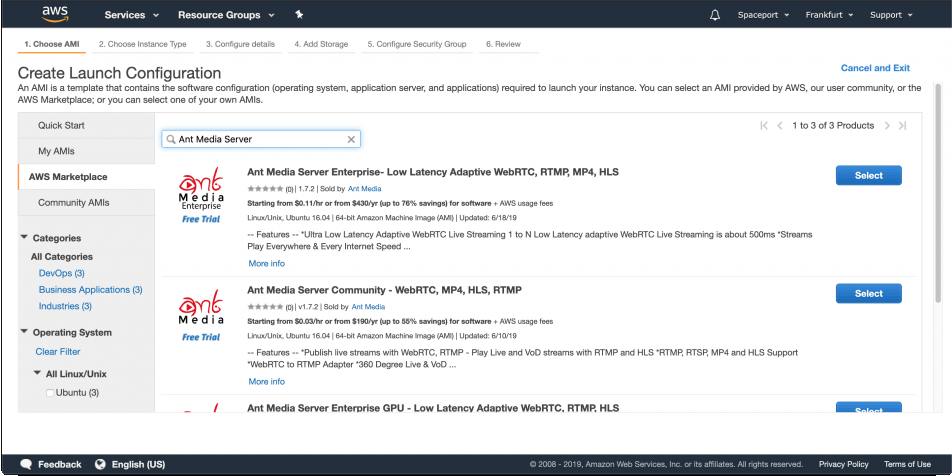Image resolution: width=952 pixels, height=476 pixels.
Task: Clear the Ant Media Server search
Action: click(351, 140)
